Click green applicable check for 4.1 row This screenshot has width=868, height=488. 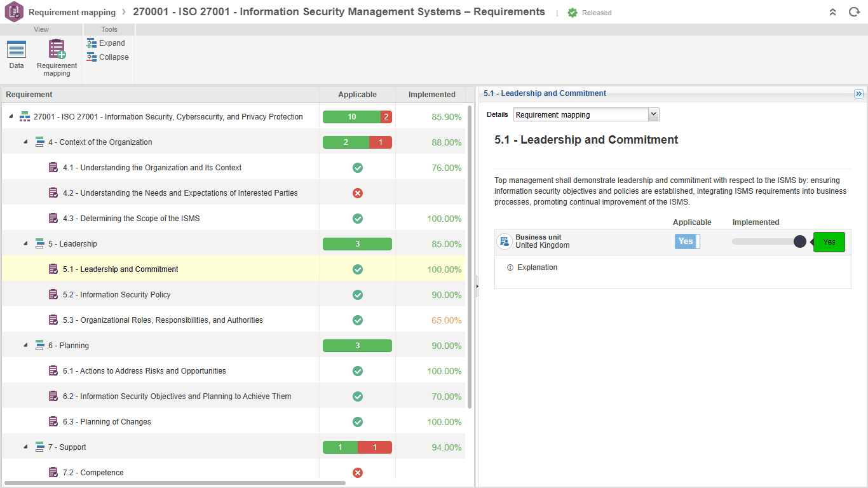[x=358, y=168]
